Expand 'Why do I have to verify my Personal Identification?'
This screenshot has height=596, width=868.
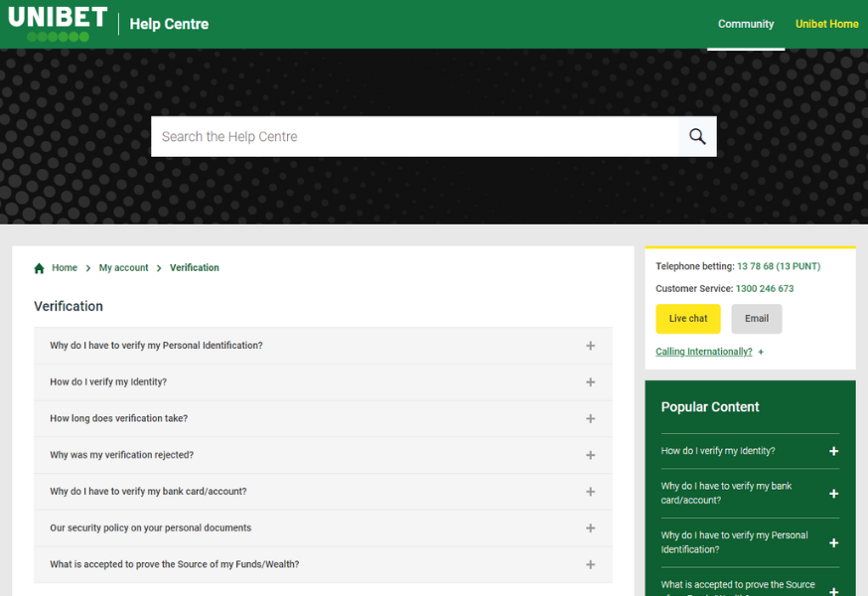pos(323,346)
